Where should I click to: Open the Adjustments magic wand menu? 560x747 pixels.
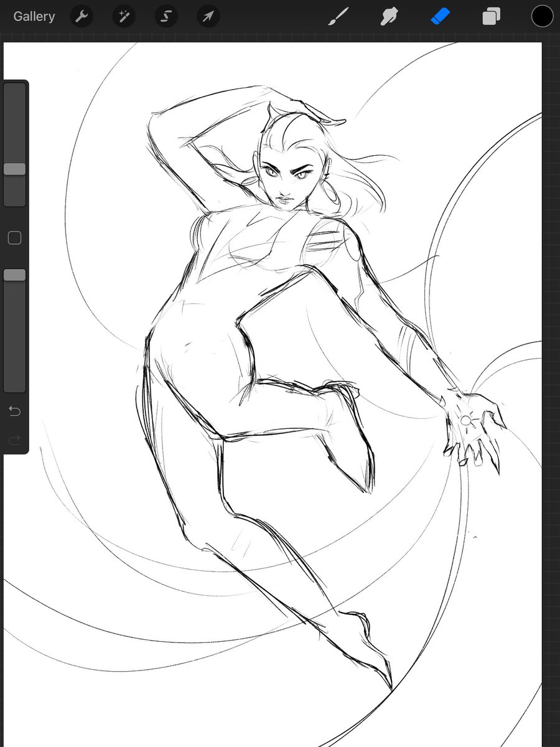[124, 16]
